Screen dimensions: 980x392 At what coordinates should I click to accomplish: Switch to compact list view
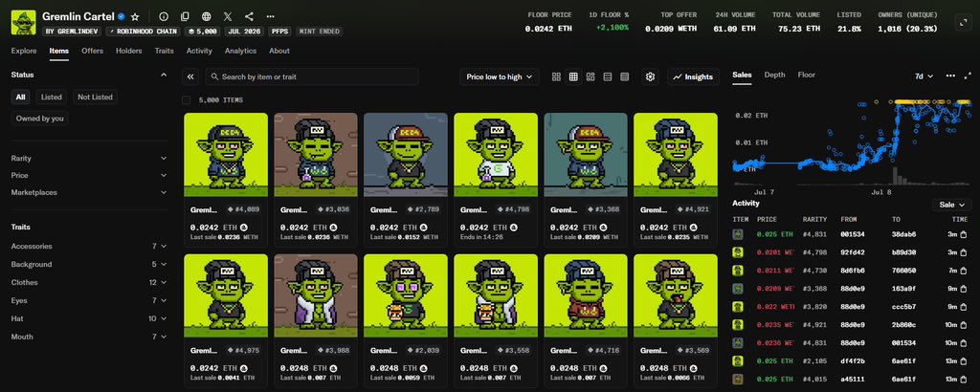(x=608, y=76)
